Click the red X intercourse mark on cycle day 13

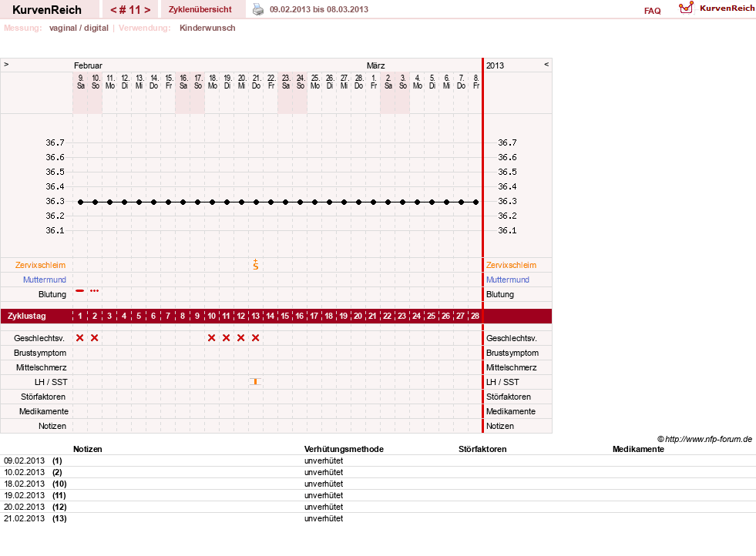pos(256,338)
